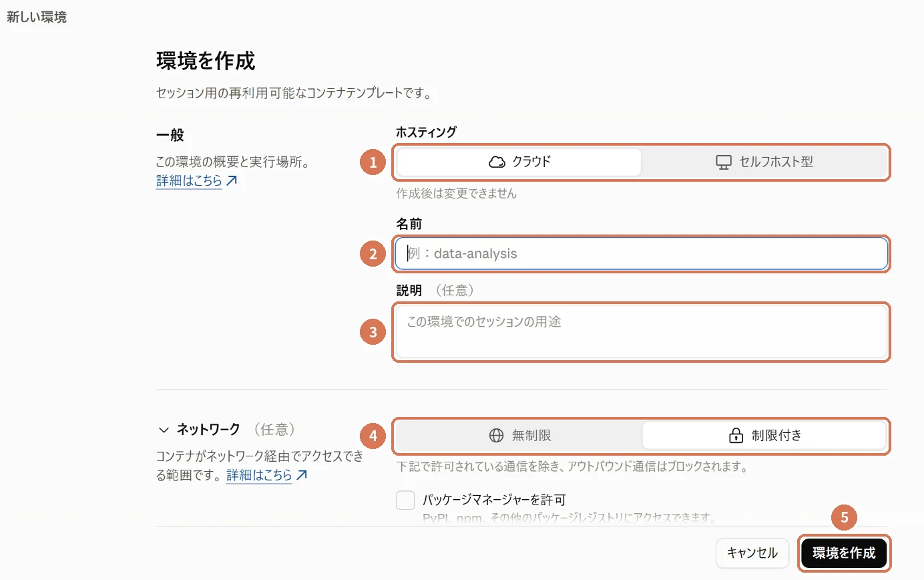Click the lock icon in 制限付き
This screenshot has width=924, height=580.
point(736,436)
